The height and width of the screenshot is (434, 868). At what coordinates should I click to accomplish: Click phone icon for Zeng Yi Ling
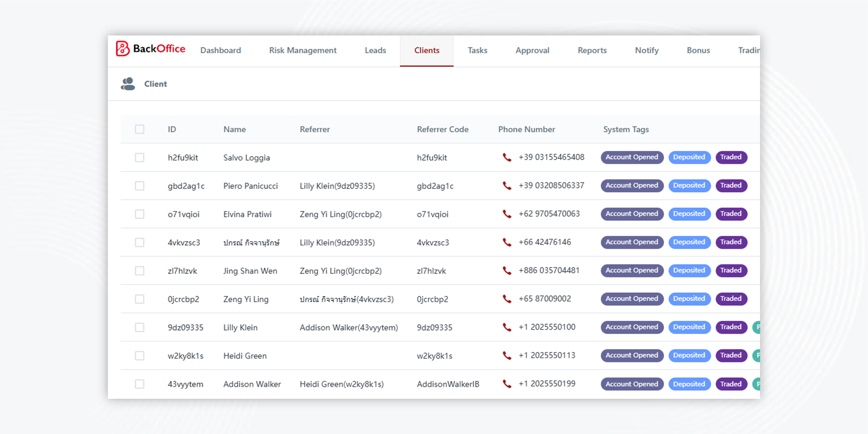coord(507,299)
